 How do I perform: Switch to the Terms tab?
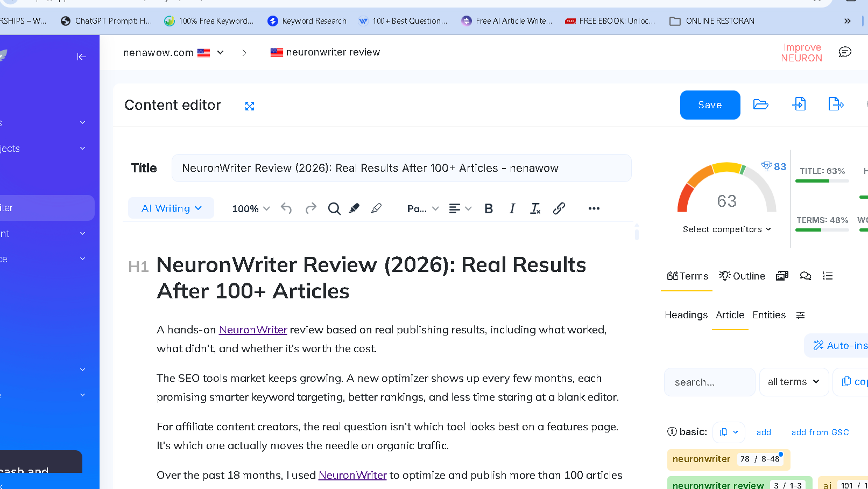click(x=687, y=276)
